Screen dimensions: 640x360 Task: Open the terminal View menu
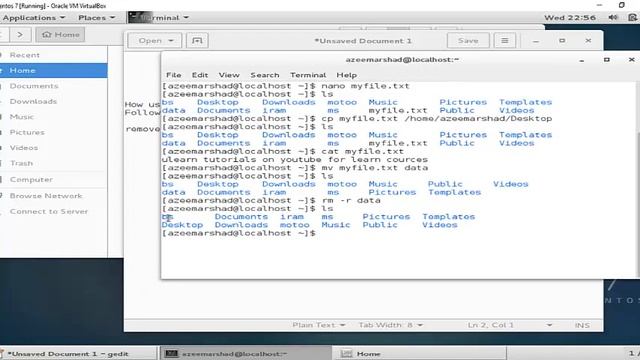pyautogui.click(x=229, y=75)
